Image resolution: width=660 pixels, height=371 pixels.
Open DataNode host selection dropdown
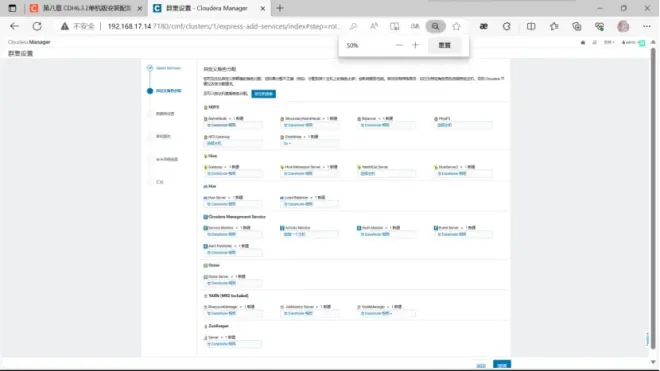coord(309,143)
